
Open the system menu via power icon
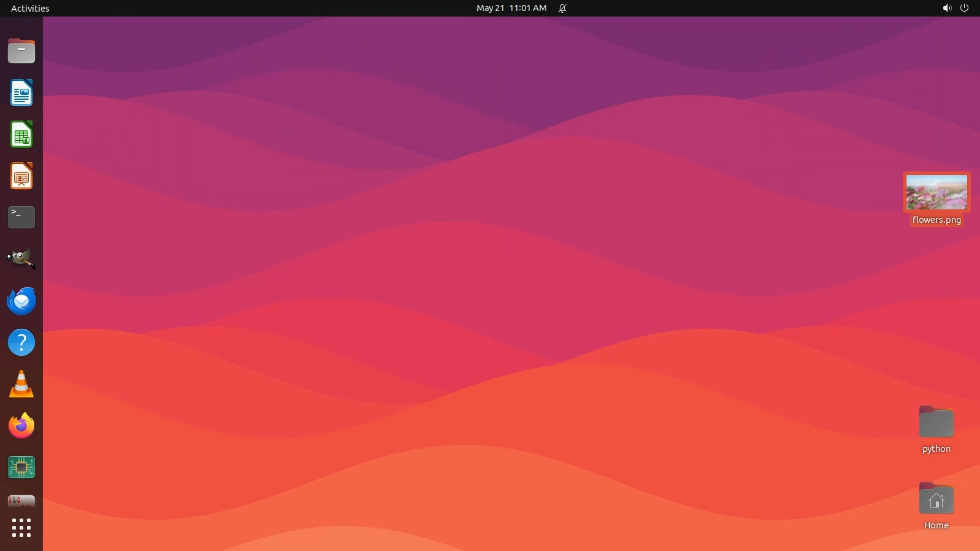pyautogui.click(x=964, y=8)
